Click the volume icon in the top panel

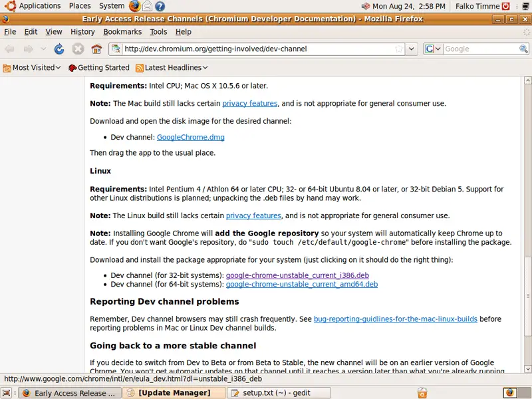(365, 6)
